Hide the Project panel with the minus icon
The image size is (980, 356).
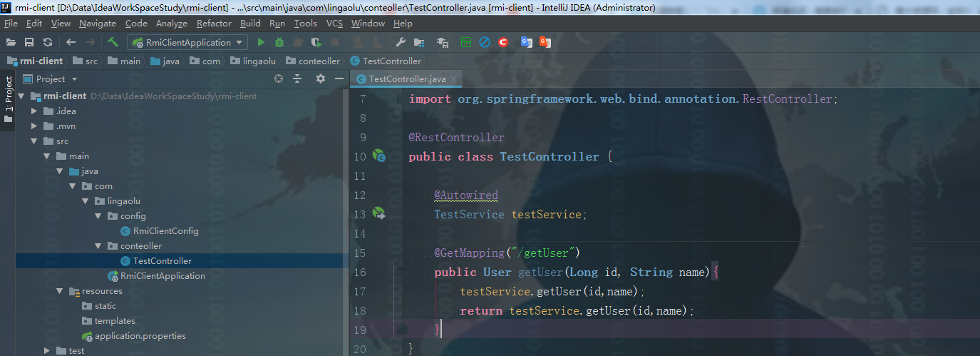tap(339, 79)
